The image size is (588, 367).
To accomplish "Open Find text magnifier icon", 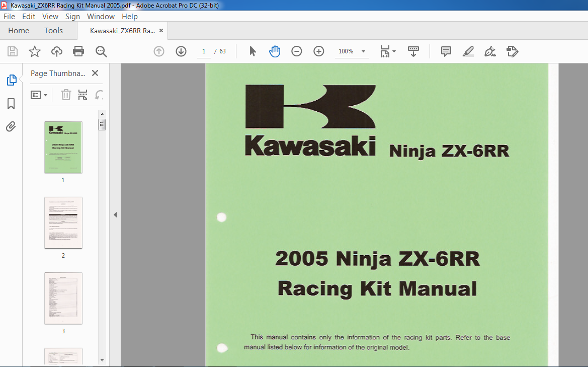I will tap(101, 51).
